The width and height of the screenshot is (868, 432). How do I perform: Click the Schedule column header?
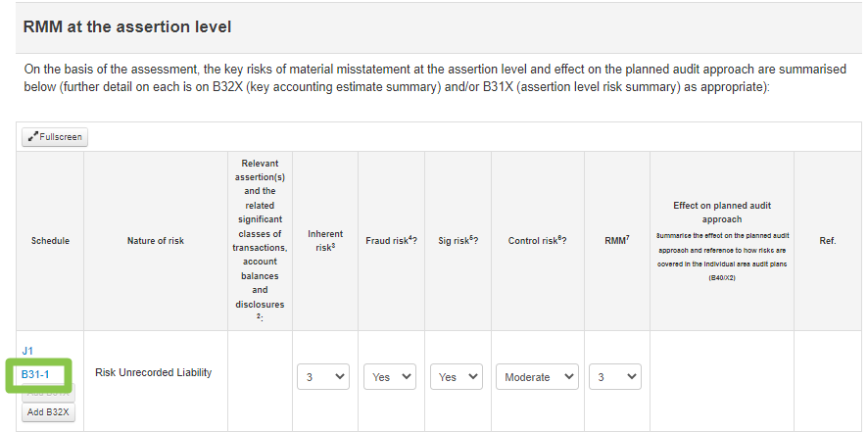(50, 241)
